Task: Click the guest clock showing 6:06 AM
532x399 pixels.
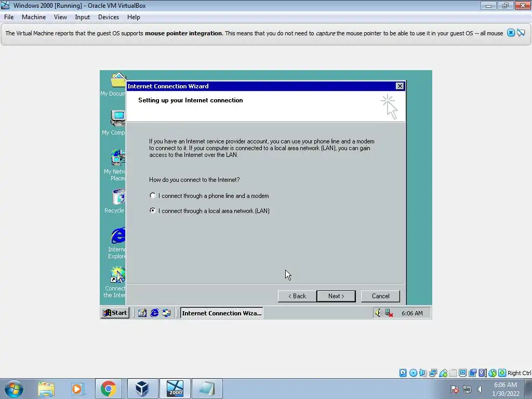Action: click(412, 313)
